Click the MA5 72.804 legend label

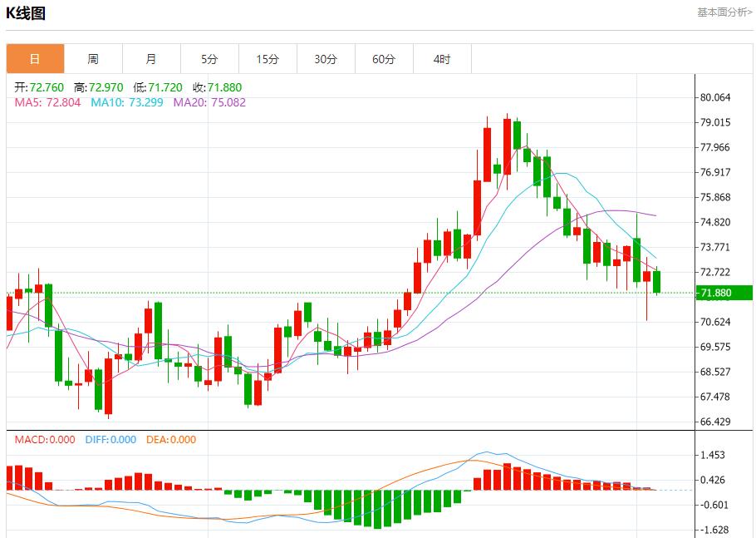click(x=47, y=102)
